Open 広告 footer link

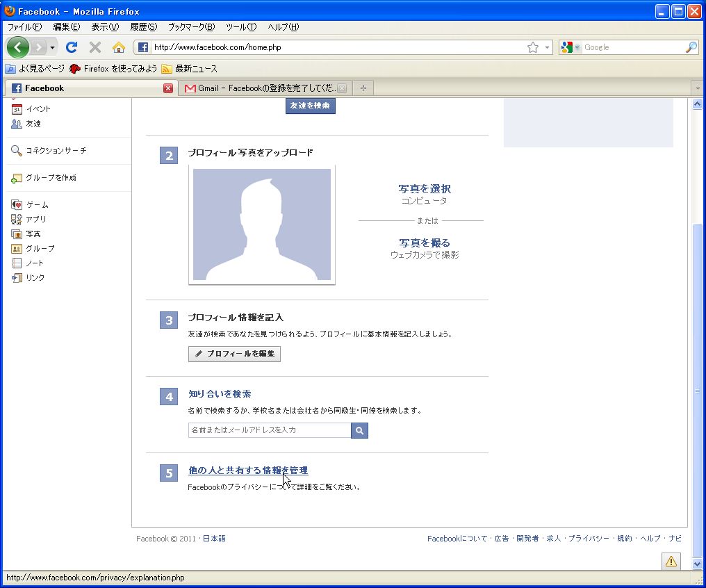[502, 539]
